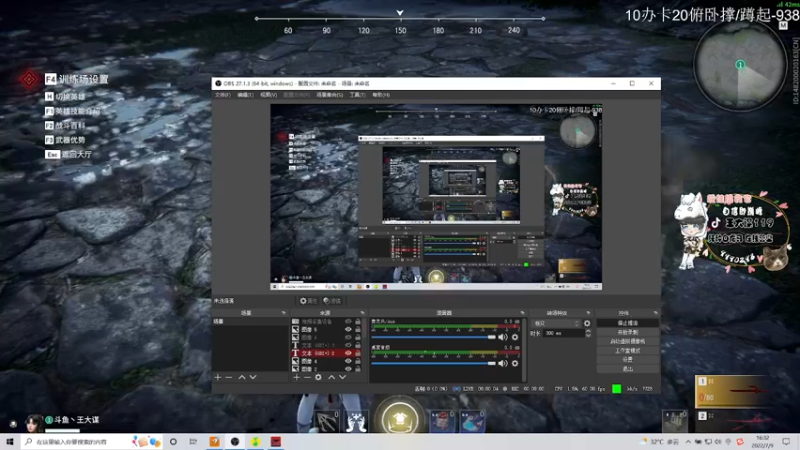This screenshot has height=450, width=800.
Task: Click the 退出 exit button in controls
Action: 628,368
